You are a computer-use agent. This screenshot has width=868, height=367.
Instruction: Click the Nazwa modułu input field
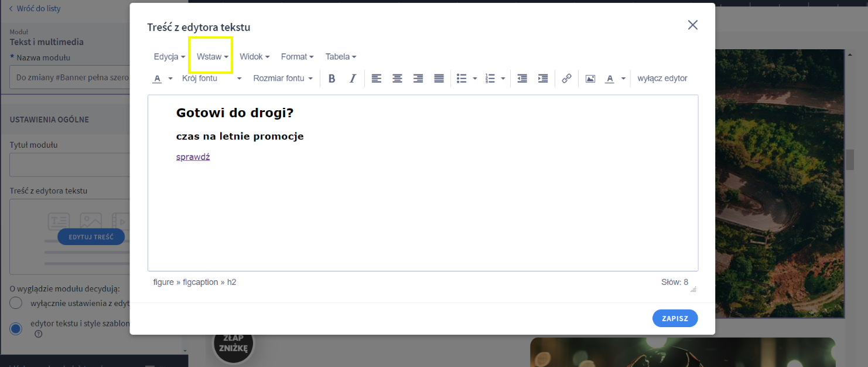[69, 77]
